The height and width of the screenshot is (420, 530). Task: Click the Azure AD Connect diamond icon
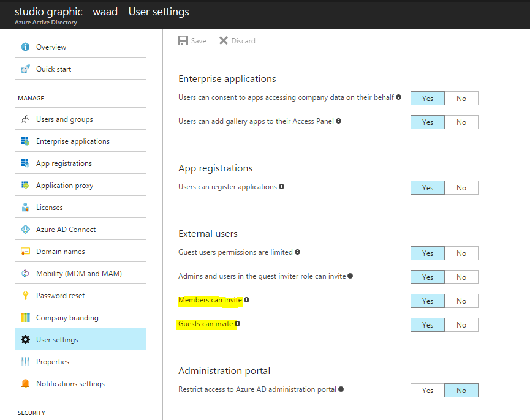click(x=25, y=229)
